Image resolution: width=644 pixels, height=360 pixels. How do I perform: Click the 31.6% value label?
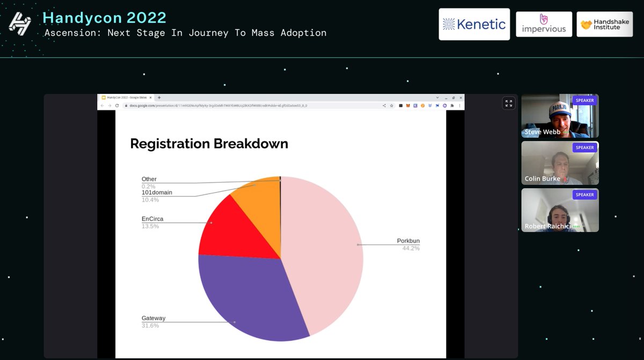click(x=150, y=326)
